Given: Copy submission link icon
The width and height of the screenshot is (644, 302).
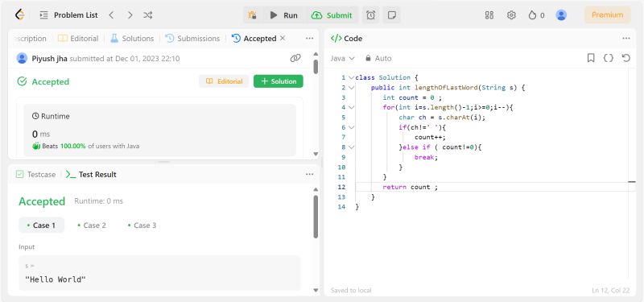Looking at the screenshot, I should pos(295,58).
